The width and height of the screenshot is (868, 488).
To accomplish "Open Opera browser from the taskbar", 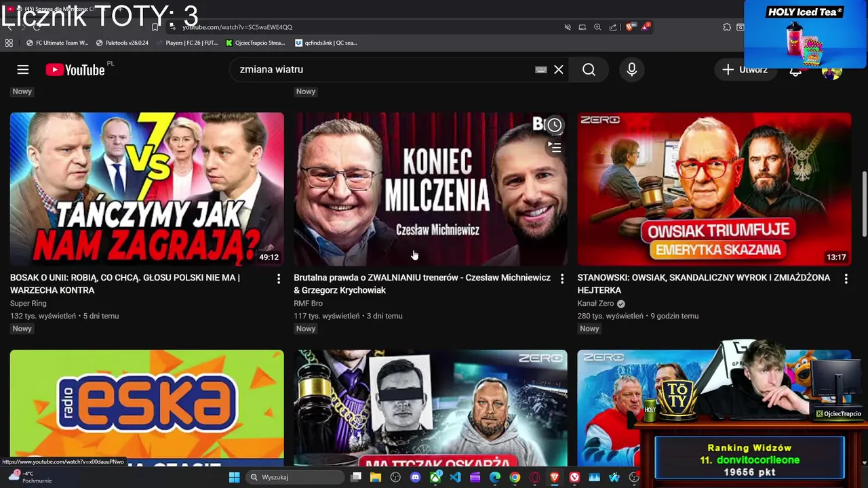I will point(535,477).
